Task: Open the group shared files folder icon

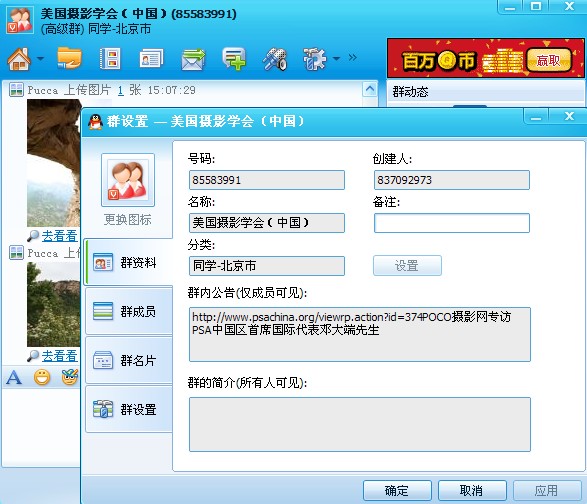Action: tap(69, 58)
